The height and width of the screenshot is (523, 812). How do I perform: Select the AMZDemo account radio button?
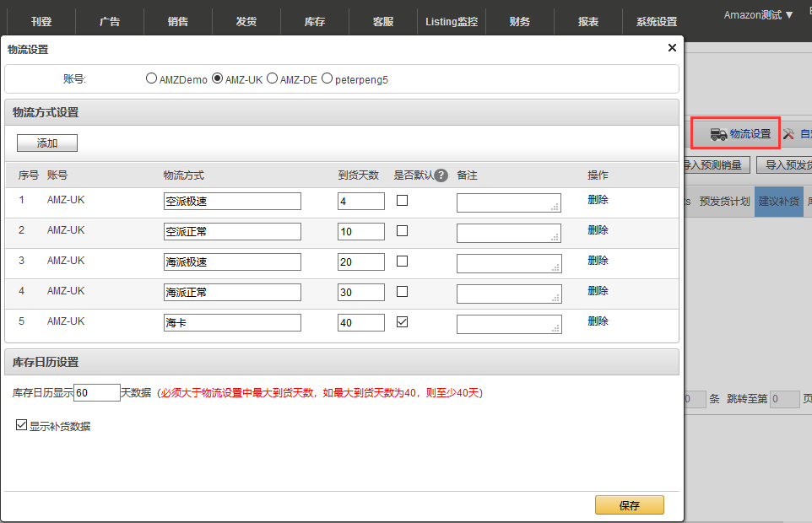[x=152, y=79]
